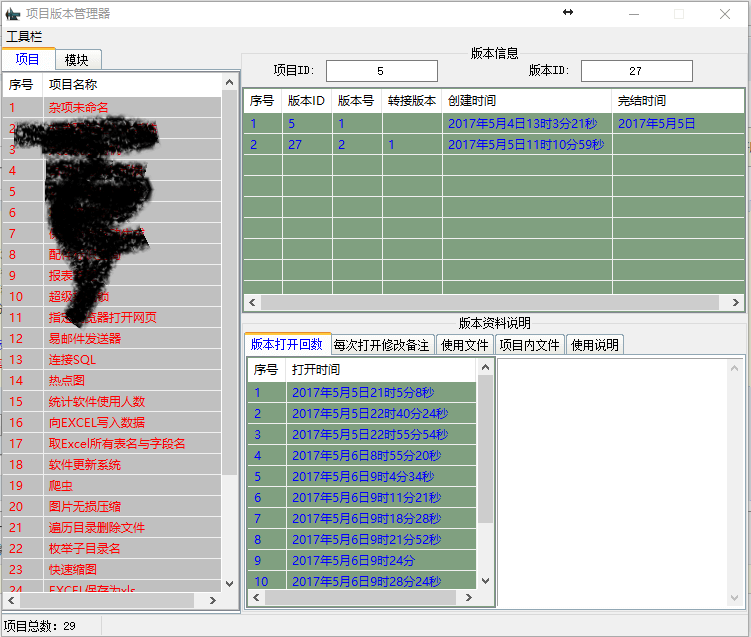The width and height of the screenshot is (751, 637).
Task: Switch to the 使用文件 tab
Action: (464, 345)
